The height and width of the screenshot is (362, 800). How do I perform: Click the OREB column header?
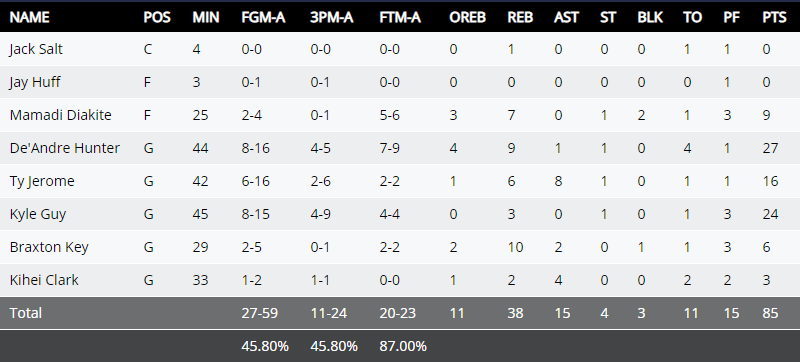467,17
